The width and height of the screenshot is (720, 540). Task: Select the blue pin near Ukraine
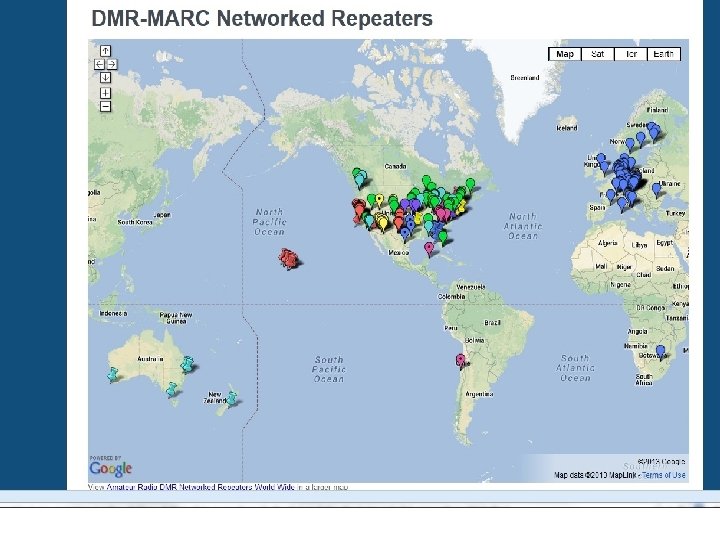(657, 189)
